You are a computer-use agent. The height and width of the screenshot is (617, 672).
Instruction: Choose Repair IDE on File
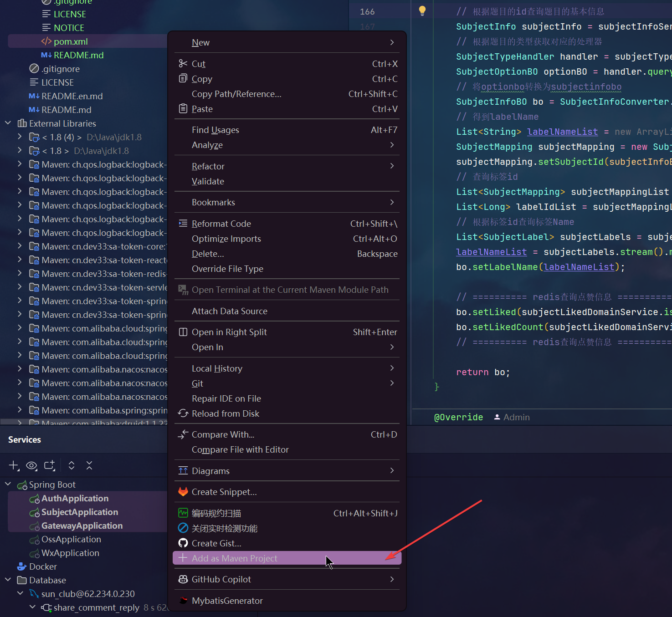pyautogui.click(x=287, y=398)
